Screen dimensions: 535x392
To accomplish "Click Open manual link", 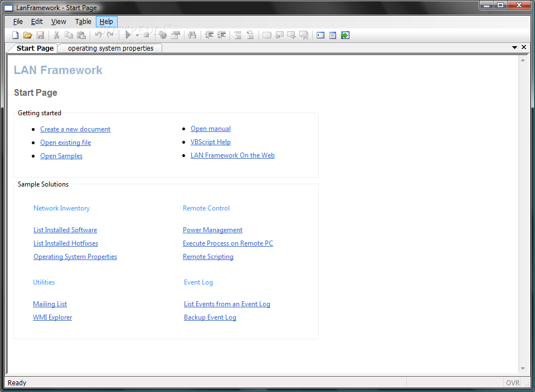I will point(211,129).
